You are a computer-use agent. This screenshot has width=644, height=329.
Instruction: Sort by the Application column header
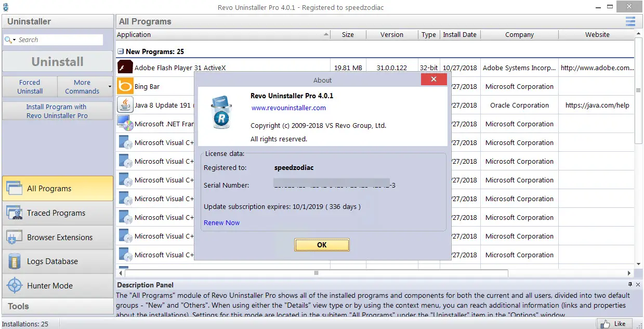223,34
